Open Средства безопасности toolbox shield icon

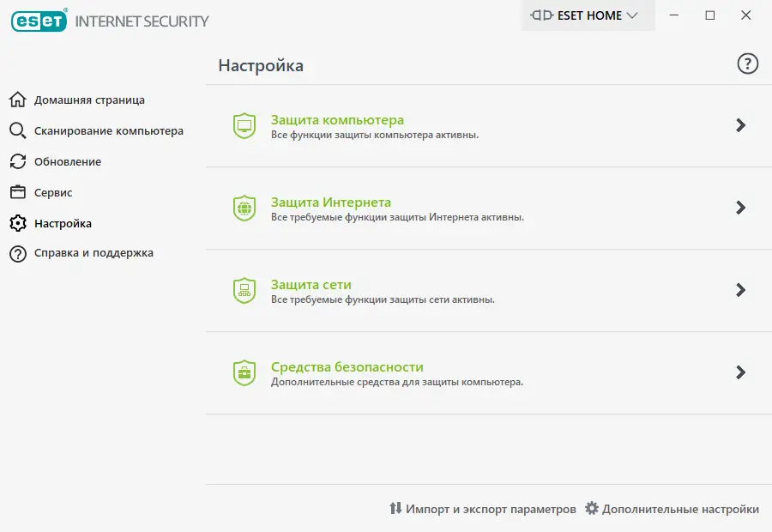coord(244,372)
